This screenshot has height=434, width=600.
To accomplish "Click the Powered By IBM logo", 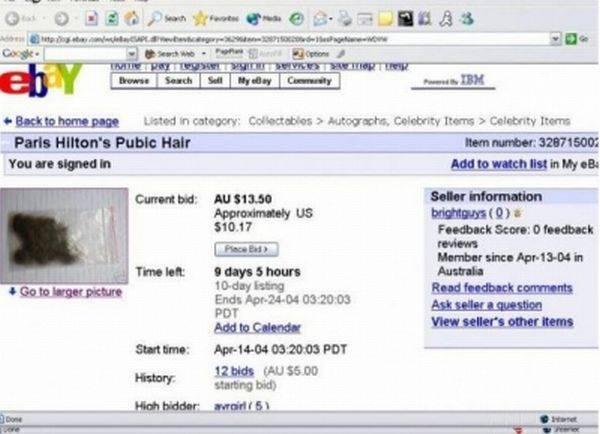I will [453, 81].
